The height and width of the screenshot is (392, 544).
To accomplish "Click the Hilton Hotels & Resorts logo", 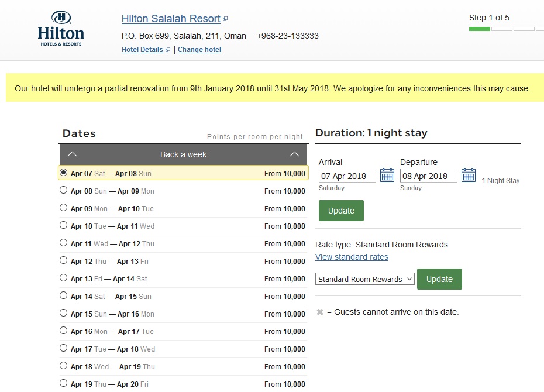I will click(61, 29).
